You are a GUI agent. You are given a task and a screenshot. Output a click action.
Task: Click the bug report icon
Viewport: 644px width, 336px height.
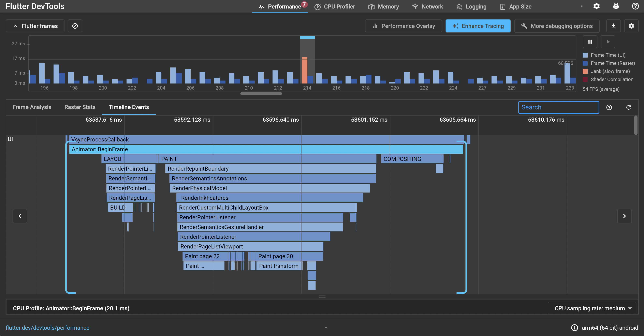click(x=616, y=6)
